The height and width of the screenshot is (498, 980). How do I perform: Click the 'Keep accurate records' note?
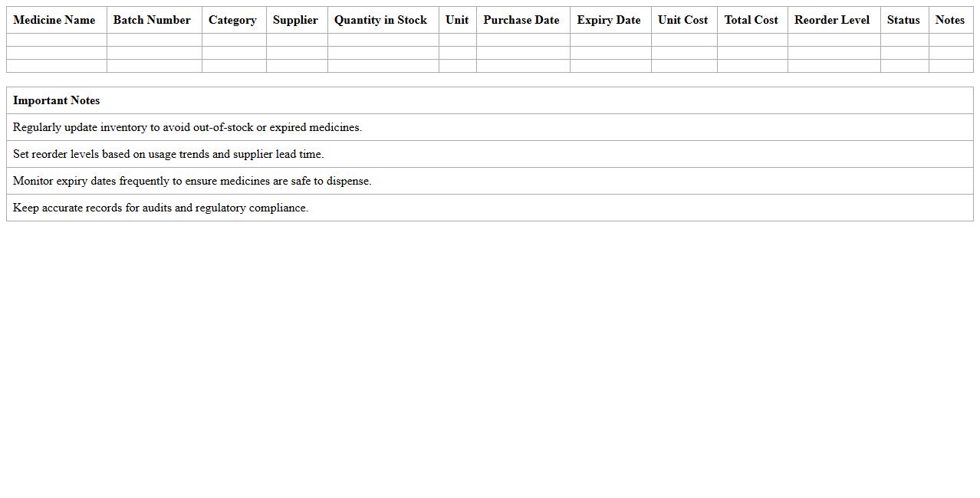(160, 208)
